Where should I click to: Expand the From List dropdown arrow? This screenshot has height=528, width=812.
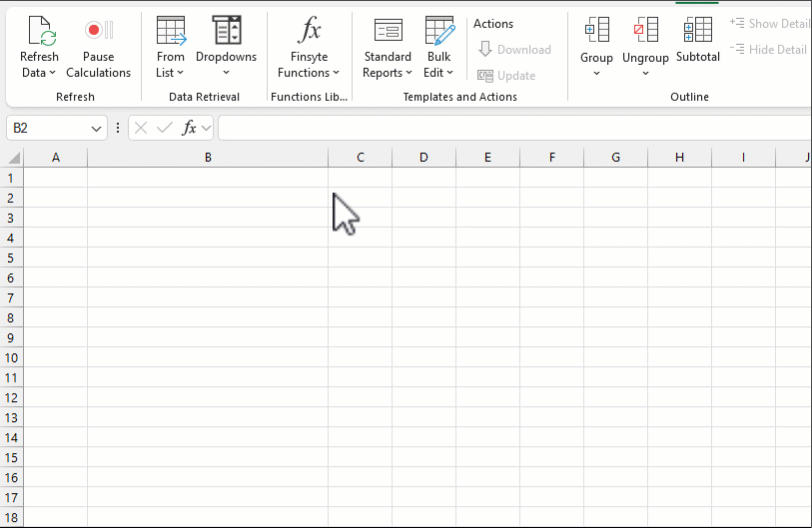[180, 73]
